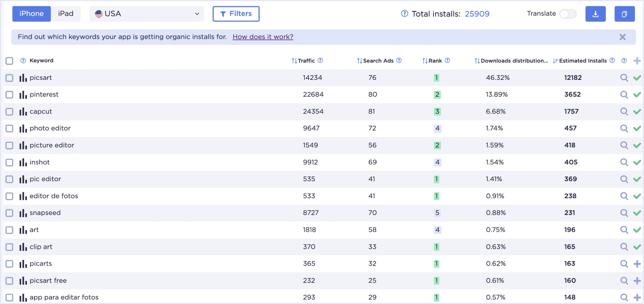The width and height of the screenshot is (644, 304).
Task: Tick the select-all checkbox in header
Action: (x=10, y=61)
